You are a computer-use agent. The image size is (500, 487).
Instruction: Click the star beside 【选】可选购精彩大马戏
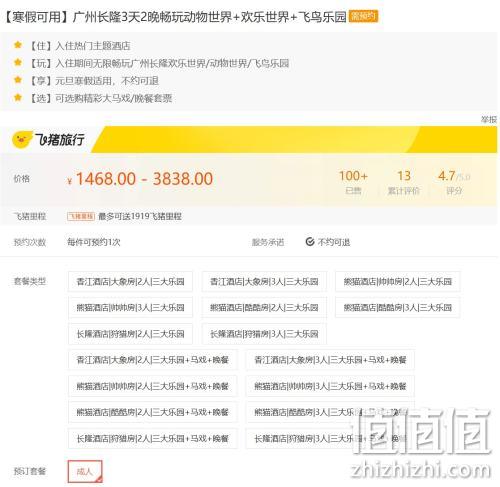click(18, 97)
